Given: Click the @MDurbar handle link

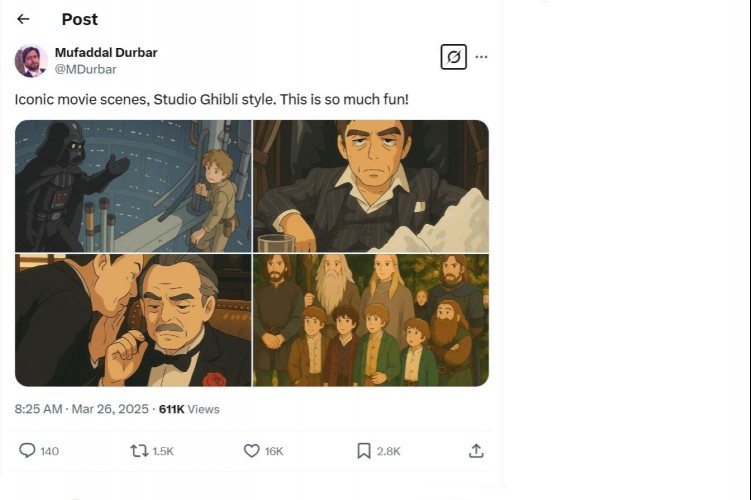Looking at the screenshot, I should (85, 69).
